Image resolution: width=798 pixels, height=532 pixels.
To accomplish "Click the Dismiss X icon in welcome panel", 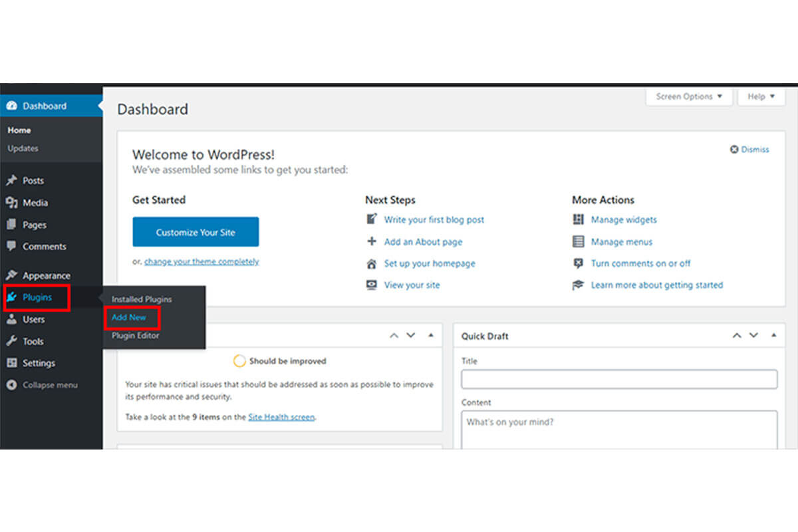I will coord(734,150).
